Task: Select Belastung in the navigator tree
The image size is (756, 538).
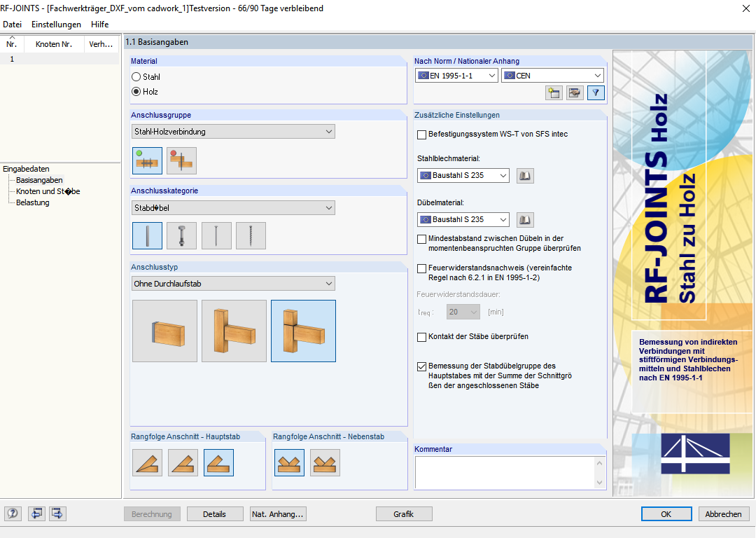Action: (x=33, y=202)
